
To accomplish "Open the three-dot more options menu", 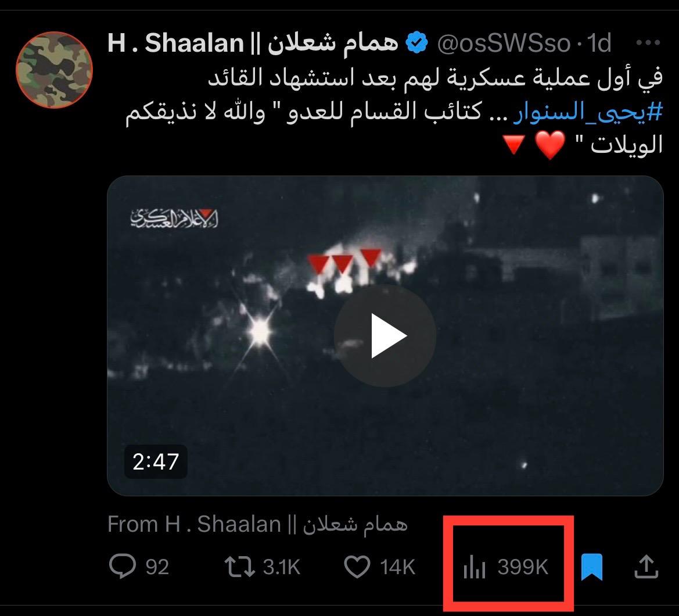I will point(648,42).
